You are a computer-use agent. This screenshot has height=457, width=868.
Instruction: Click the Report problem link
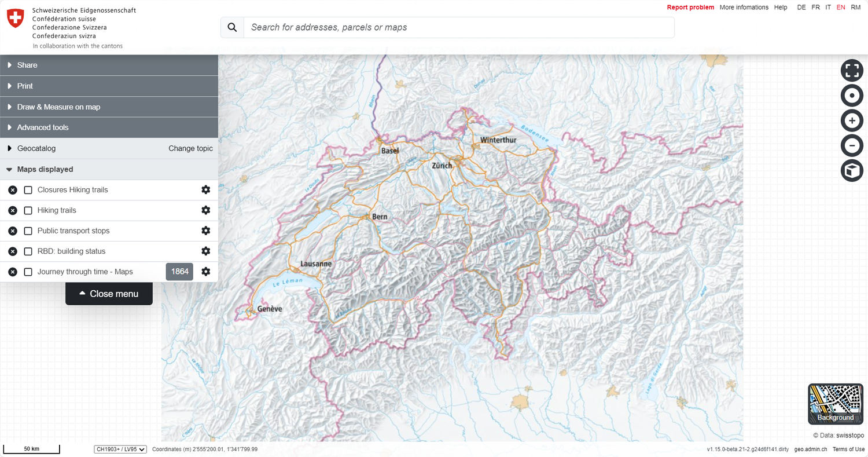(690, 8)
